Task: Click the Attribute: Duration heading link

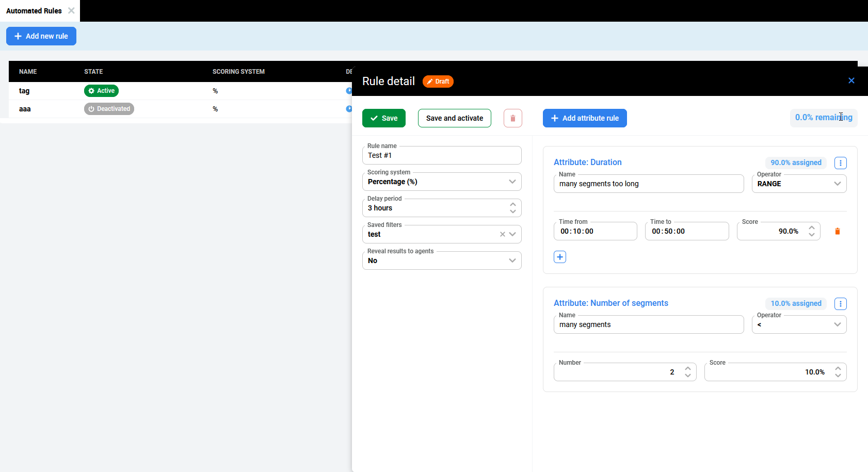Action: pos(587,162)
